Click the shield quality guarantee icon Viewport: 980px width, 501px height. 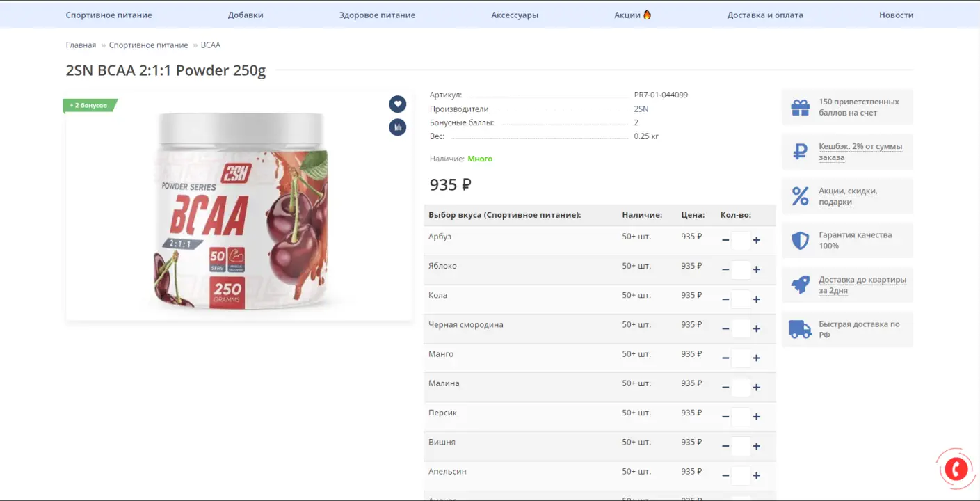coord(800,241)
